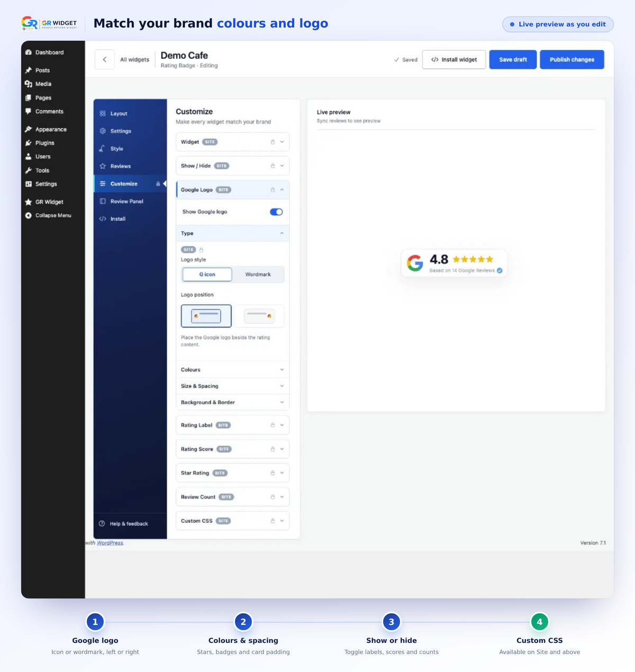Click the Save draft button
This screenshot has width=635, height=672.
tap(513, 60)
